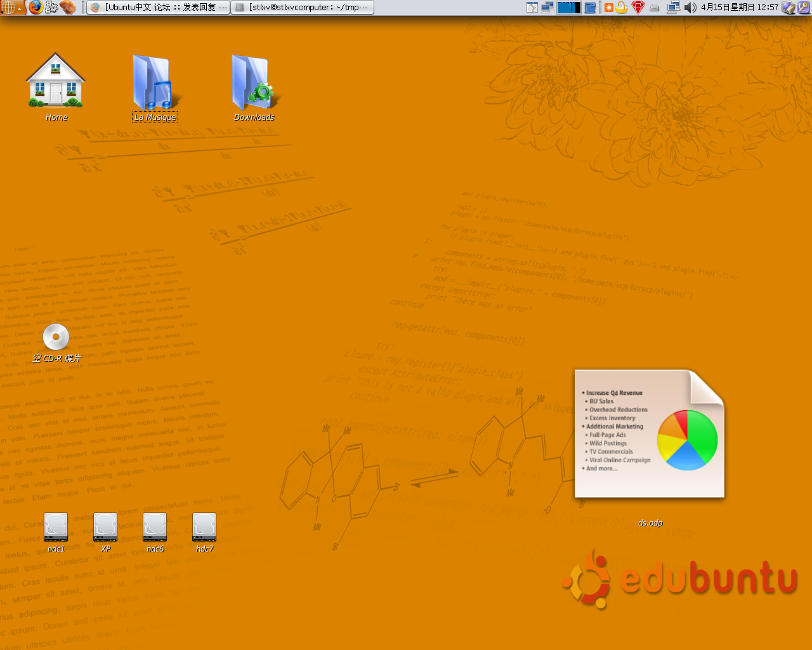
Task: Click the dual monitors icon beside the blue graph
Action: (547, 8)
